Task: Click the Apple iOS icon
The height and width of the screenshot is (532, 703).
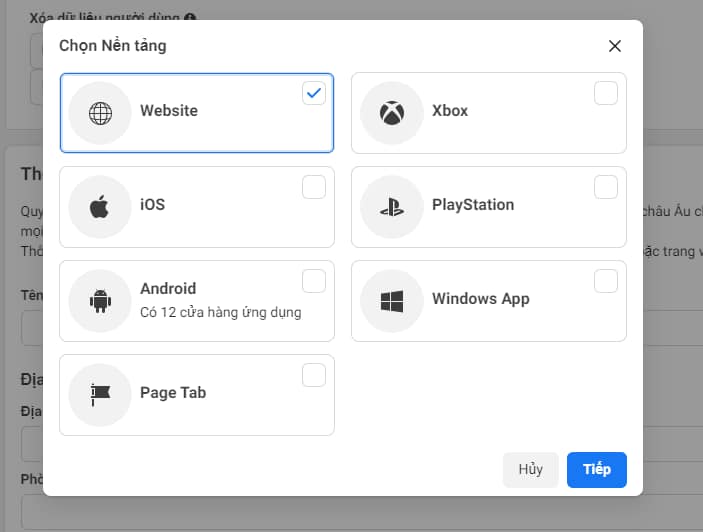Action: (100, 207)
